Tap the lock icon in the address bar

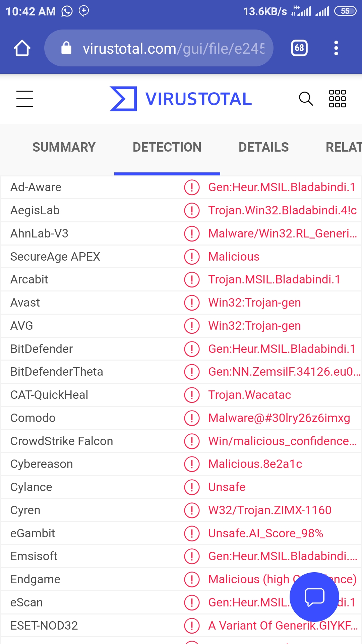point(66,48)
